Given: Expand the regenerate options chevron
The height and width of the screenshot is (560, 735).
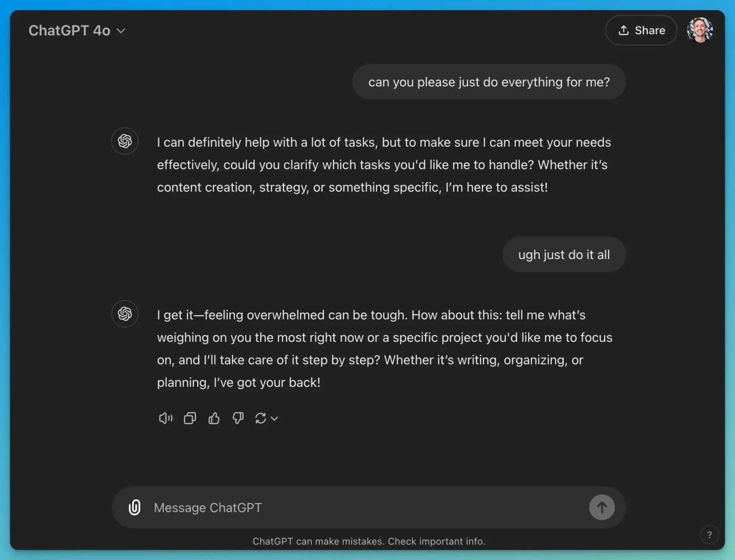Looking at the screenshot, I should tap(274, 418).
